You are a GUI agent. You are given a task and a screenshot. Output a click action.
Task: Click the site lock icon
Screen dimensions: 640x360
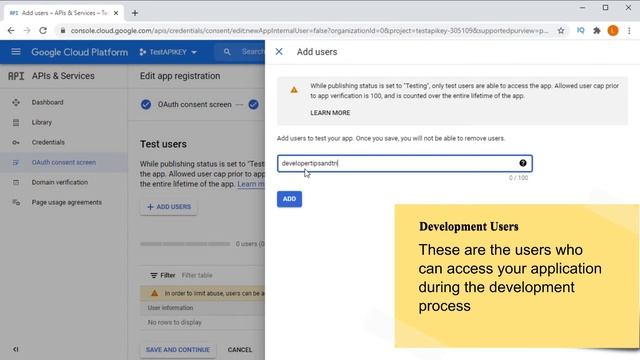62,31
